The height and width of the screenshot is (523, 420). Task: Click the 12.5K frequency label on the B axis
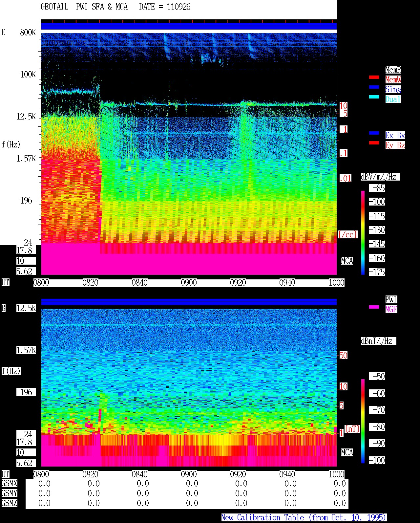tap(26, 308)
